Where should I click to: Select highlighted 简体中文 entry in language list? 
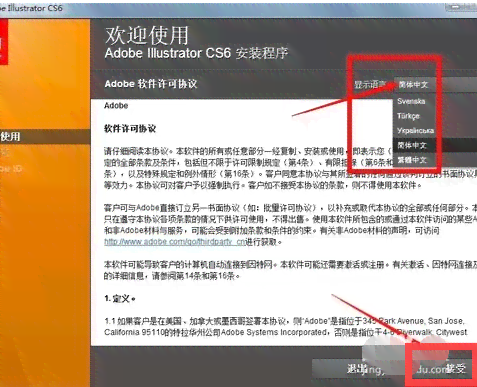(412, 145)
